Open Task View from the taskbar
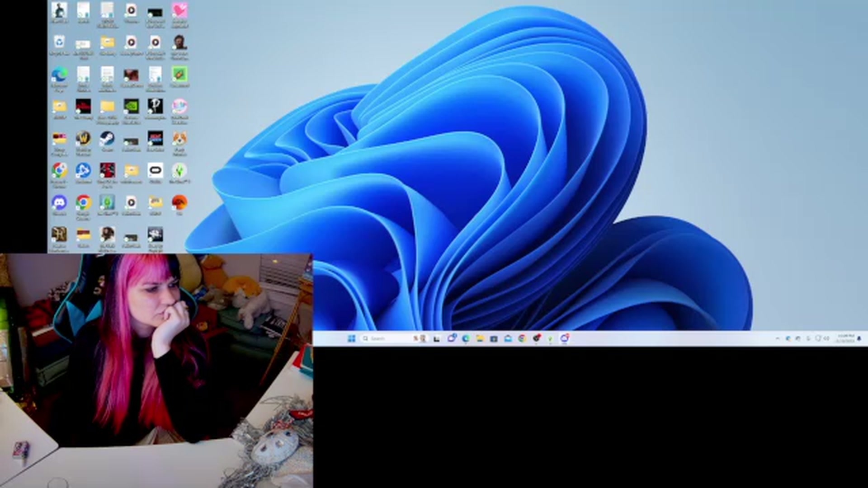Screen dimensions: 868x488 click(437, 338)
